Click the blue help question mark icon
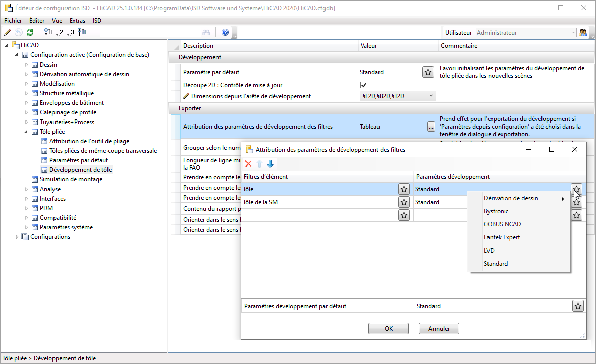This screenshot has width=596, height=364. 225,32
